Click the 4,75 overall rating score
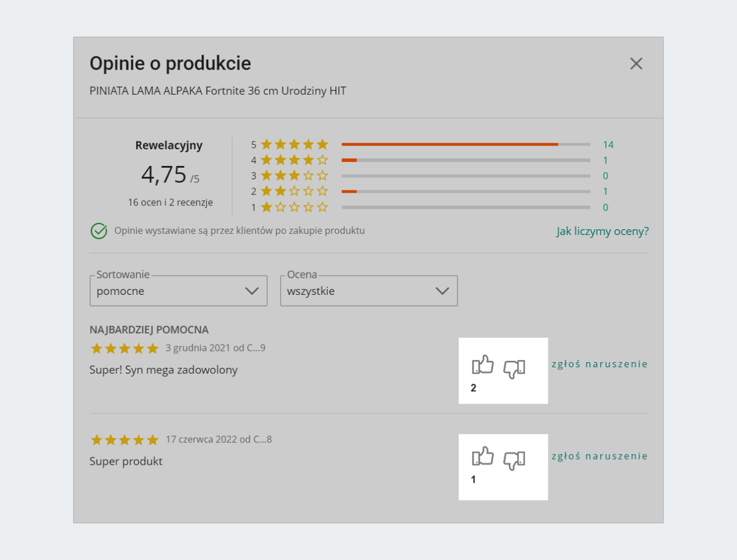Screen dimensions: 737x560 point(164,174)
